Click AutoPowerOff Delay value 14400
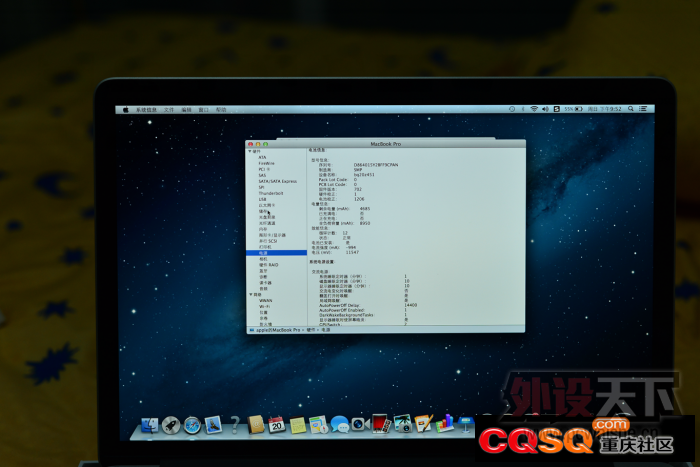 [411, 305]
